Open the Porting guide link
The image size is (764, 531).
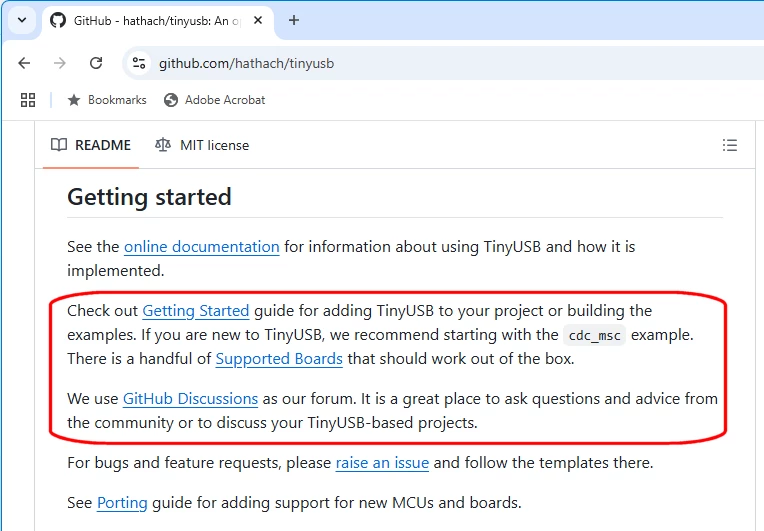tap(122, 503)
